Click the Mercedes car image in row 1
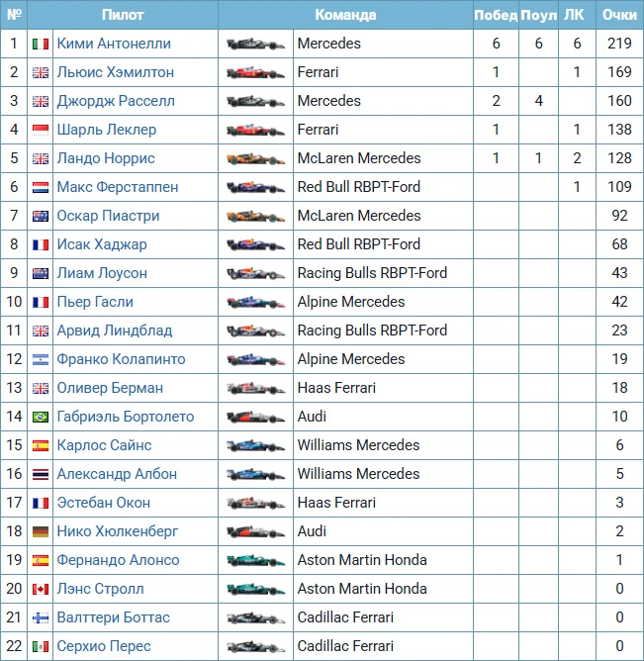Viewport: 644px width, 661px height. [x=255, y=44]
